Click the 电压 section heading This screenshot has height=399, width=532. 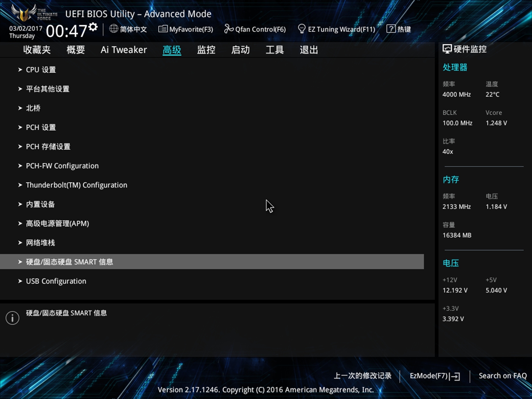(x=451, y=263)
